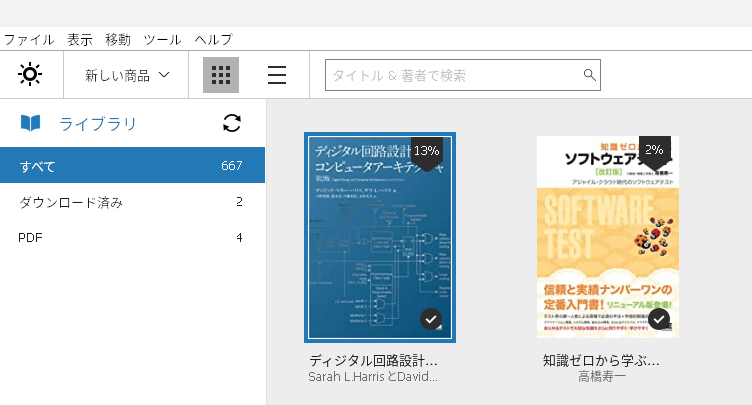Click the magnifier search icon

pos(589,75)
